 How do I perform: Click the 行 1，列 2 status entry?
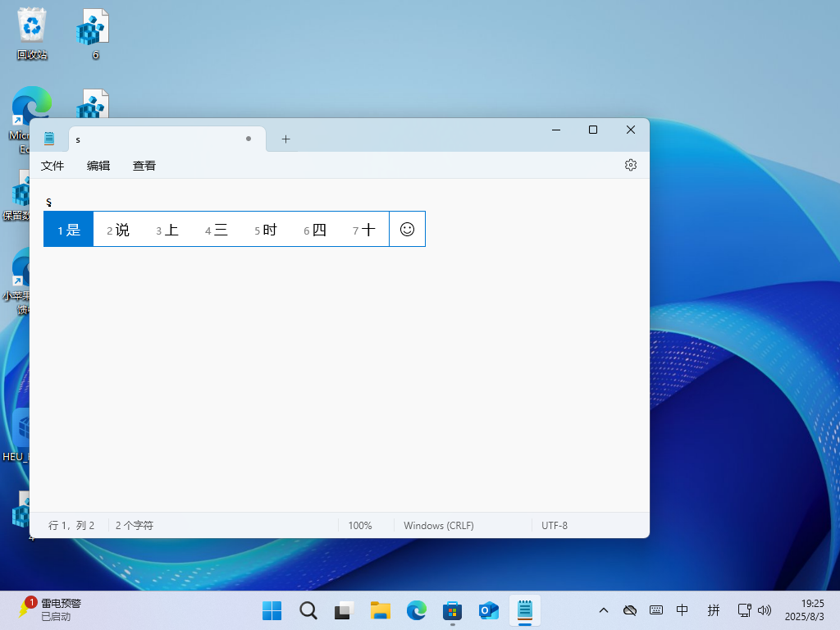pyautogui.click(x=71, y=526)
